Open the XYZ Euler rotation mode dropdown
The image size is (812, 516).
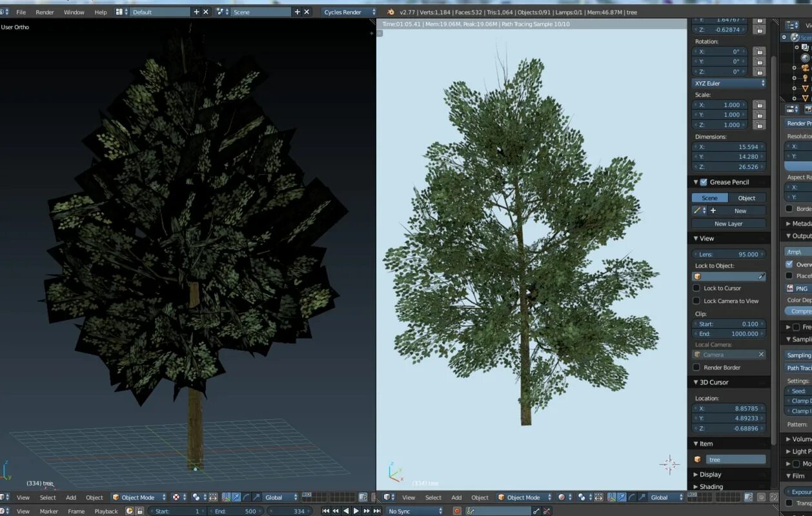click(729, 83)
